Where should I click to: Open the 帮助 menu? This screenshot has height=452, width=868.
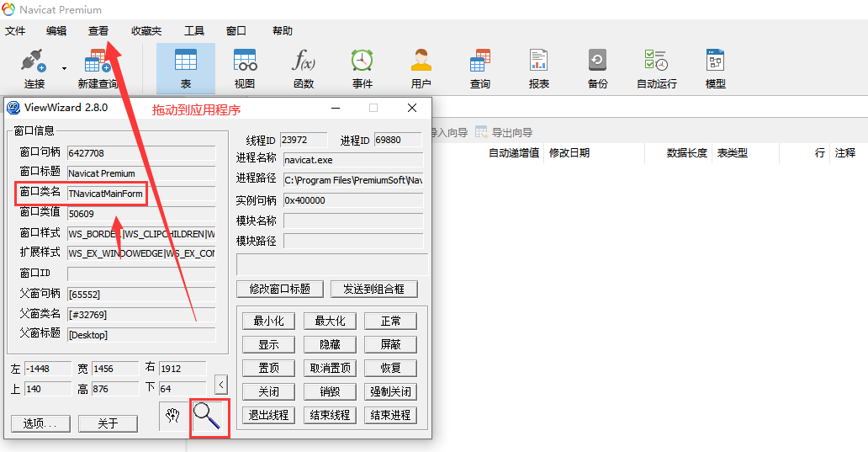(x=283, y=31)
